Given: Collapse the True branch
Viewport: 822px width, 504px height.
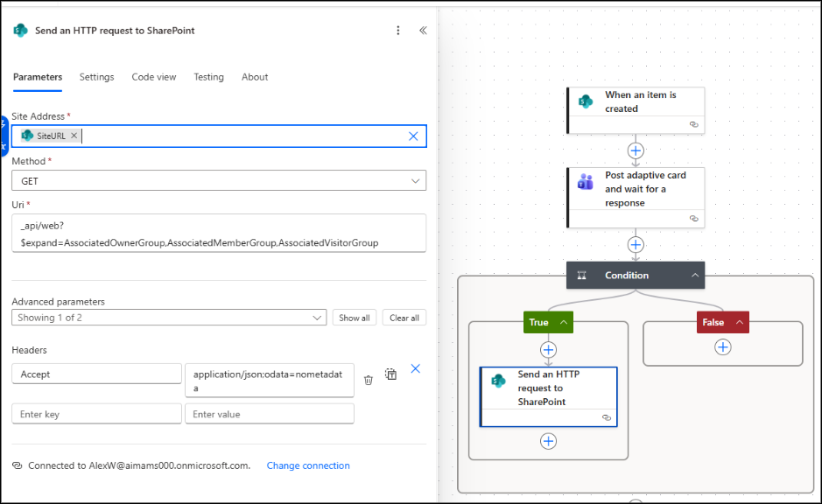Looking at the screenshot, I should (564, 323).
